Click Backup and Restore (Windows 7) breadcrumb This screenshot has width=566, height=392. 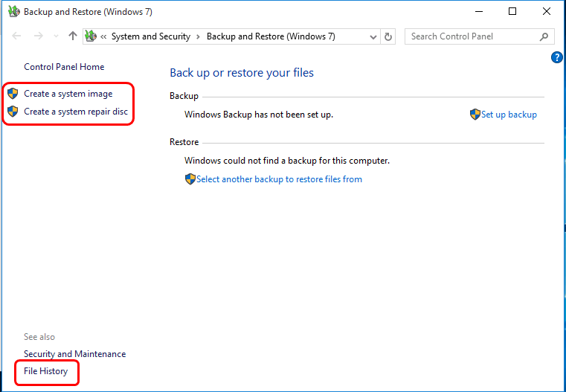coord(271,36)
